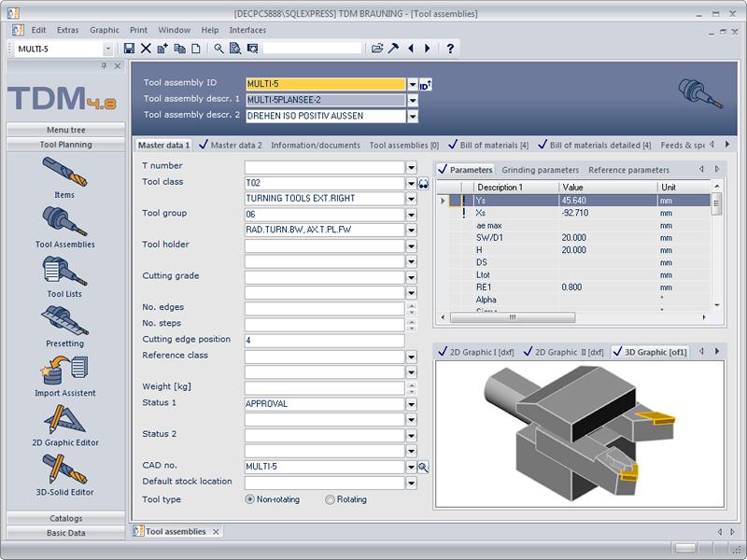Open the Presetting module in the sidebar
The image size is (747, 560).
[x=65, y=322]
